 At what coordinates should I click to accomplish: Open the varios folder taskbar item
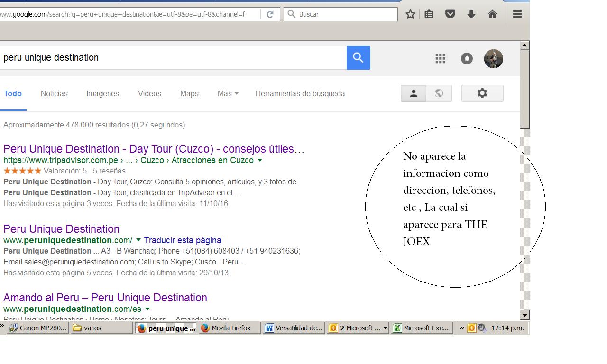pyautogui.click(x=102, y=328)
